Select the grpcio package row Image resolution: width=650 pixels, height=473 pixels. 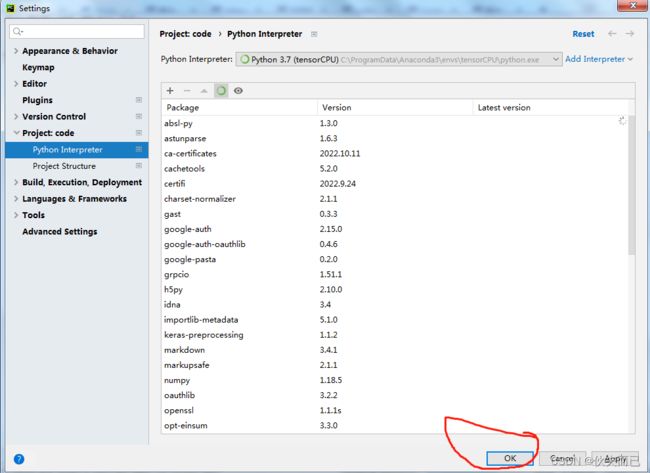click(395, 274)
